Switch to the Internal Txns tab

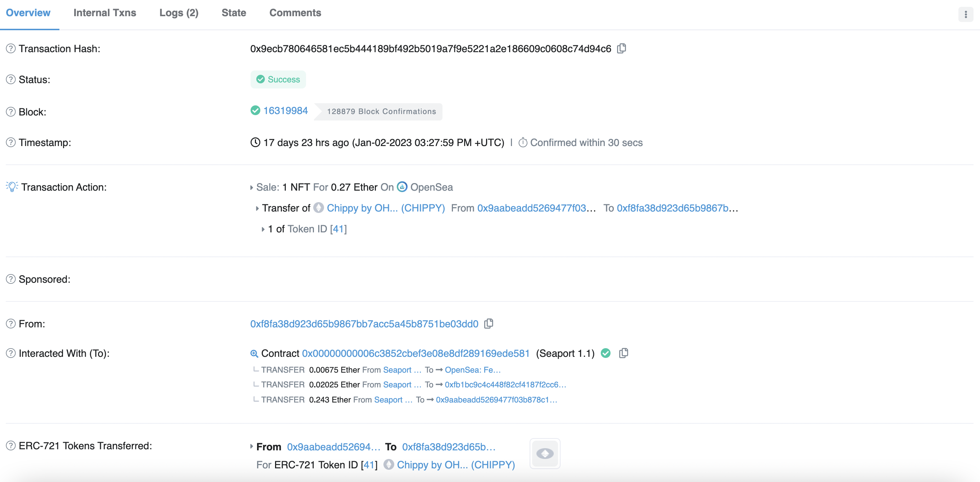coord(105,13)
